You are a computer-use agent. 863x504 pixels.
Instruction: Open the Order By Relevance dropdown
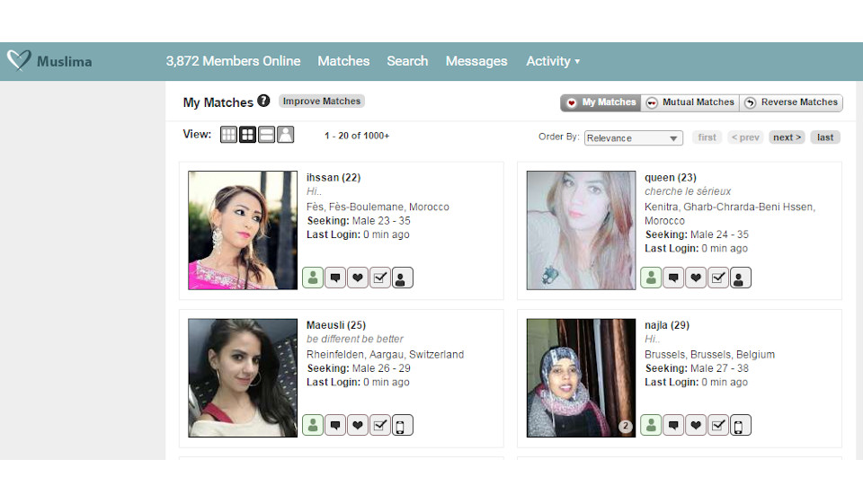tap(633, 138)
